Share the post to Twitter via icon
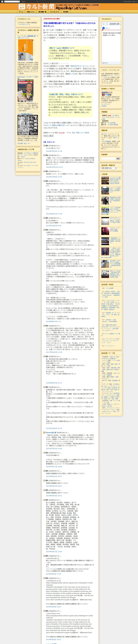This screenshot has width=138, height=644. click(48, 136)
